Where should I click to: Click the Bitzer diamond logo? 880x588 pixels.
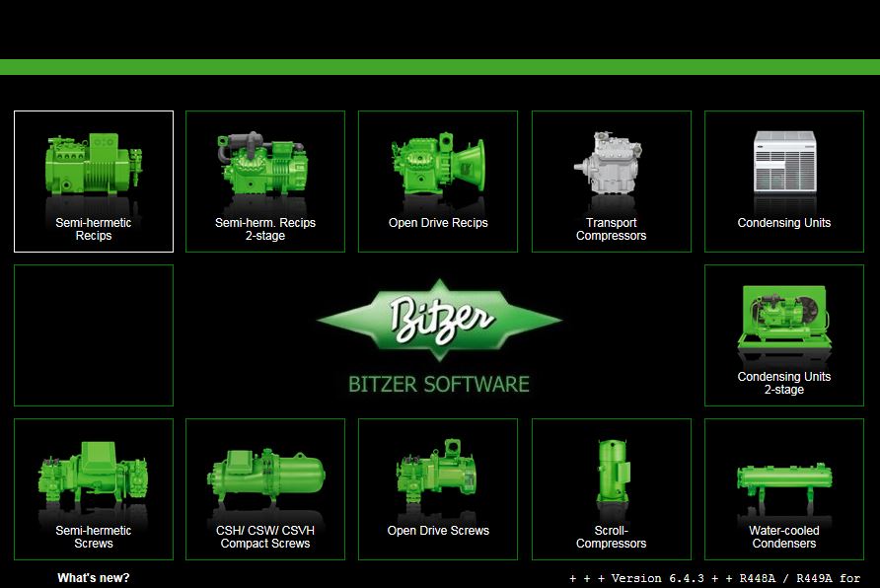(x=440, y=319)
